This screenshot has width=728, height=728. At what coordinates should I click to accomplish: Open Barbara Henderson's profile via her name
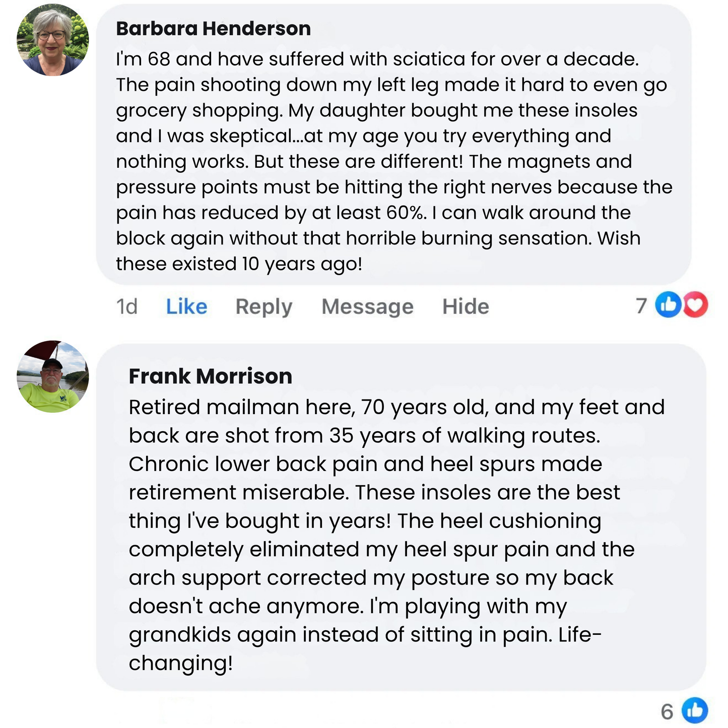pyautogui.click(x=213, y=28)
